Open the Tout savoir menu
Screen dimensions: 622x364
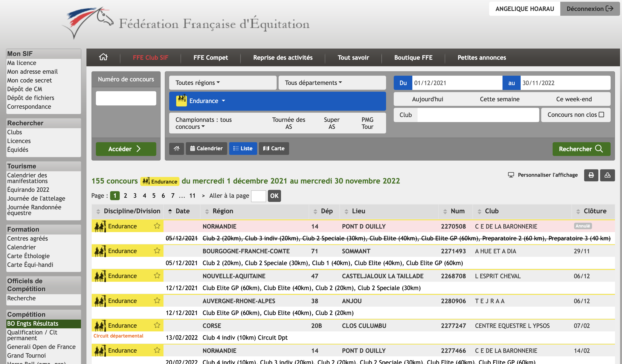point(353,58)
